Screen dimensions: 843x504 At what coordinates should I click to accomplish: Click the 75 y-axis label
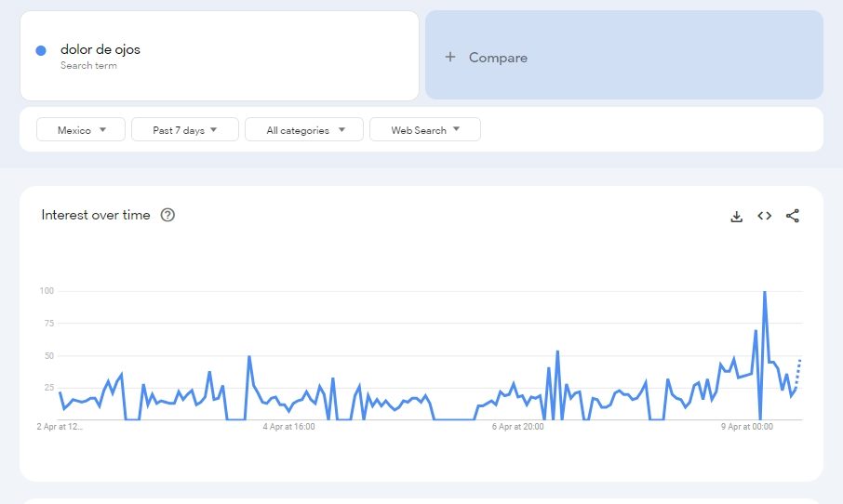(x=49, y=323)
